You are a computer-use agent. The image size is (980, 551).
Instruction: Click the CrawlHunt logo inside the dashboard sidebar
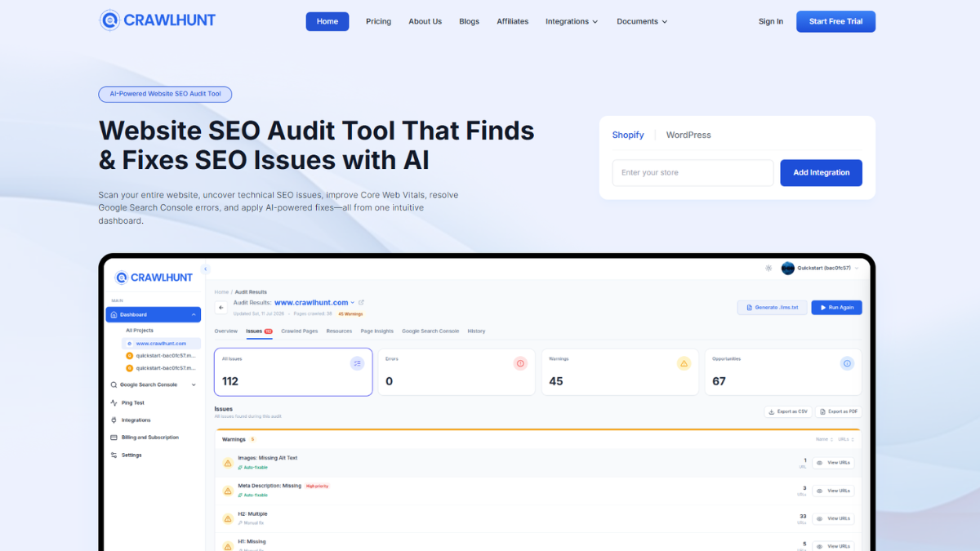coord(154,278)
